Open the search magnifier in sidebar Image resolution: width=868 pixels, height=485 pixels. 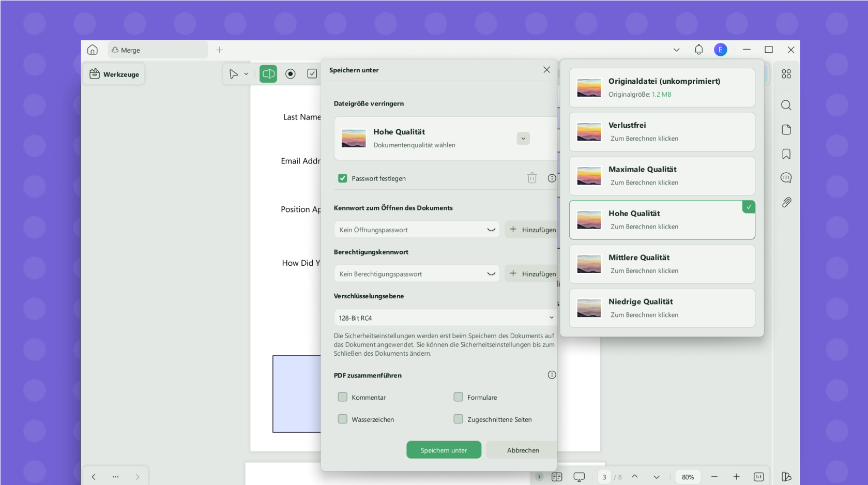coord(786,105)
